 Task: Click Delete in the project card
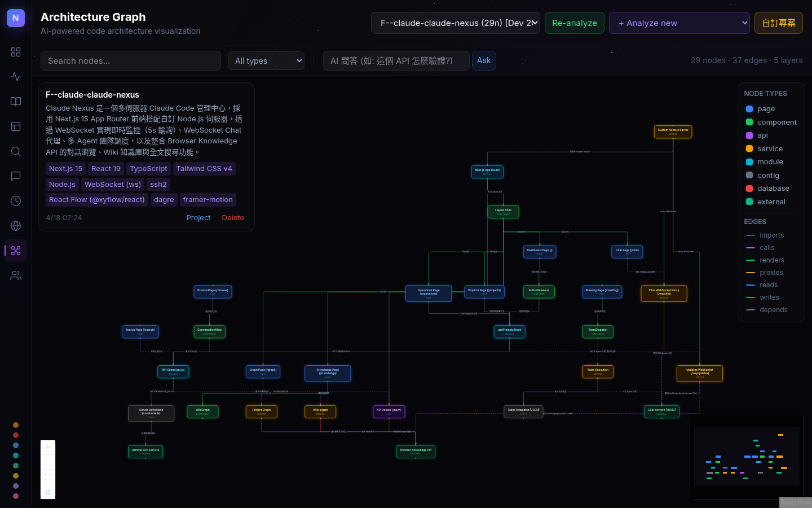click(233, 218)
